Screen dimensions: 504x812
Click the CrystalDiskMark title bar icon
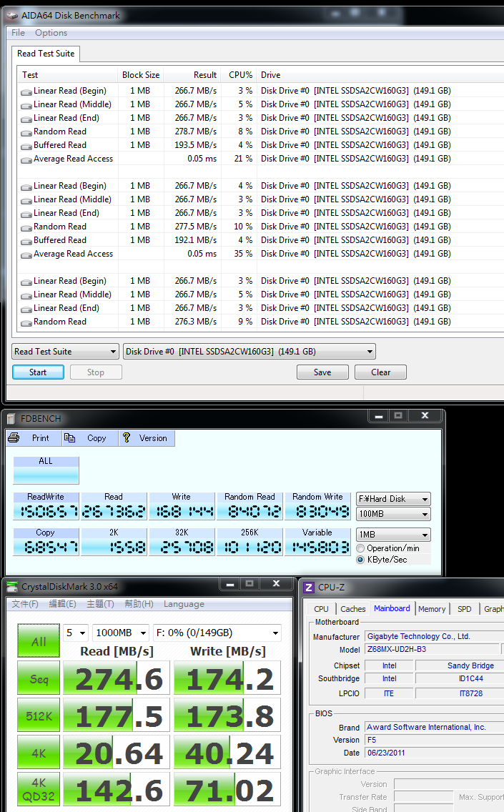[12, 587]
